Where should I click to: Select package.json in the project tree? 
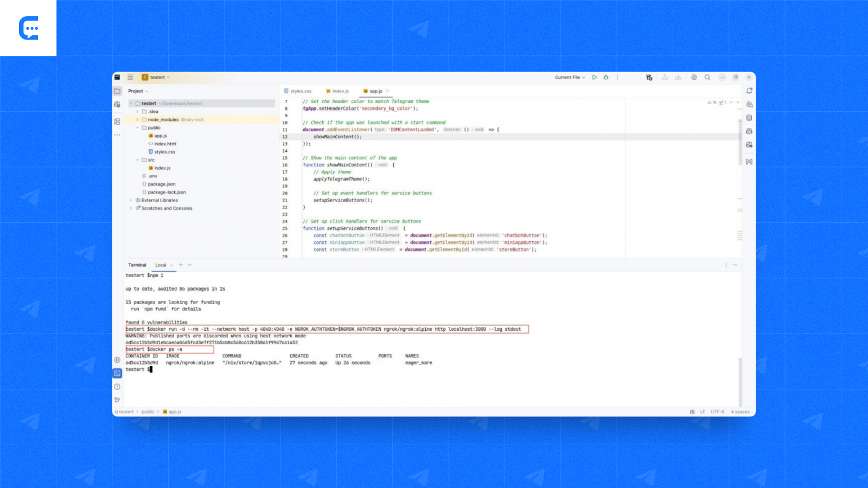(158, 184)
